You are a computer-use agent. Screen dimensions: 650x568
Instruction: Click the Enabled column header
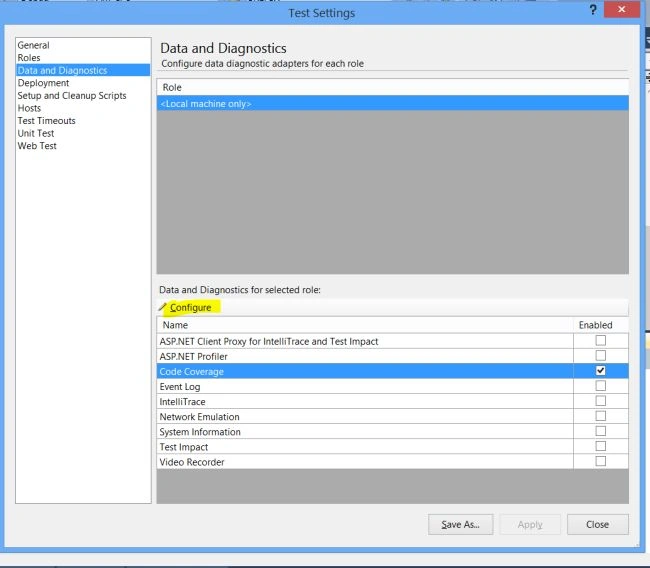(x=596, y=325)
